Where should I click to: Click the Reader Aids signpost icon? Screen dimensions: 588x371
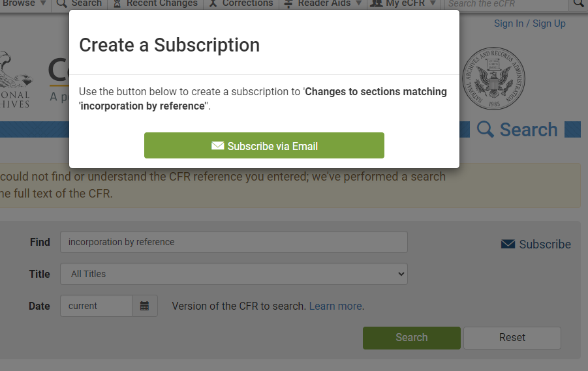click(x=288, y=3)
